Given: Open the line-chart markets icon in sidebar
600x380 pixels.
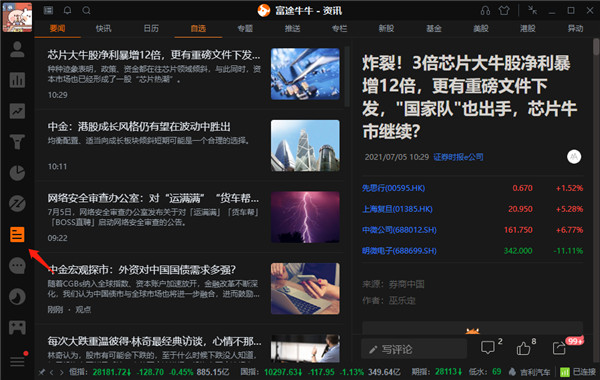Looking at the screenshot, I should pos(17,111).
